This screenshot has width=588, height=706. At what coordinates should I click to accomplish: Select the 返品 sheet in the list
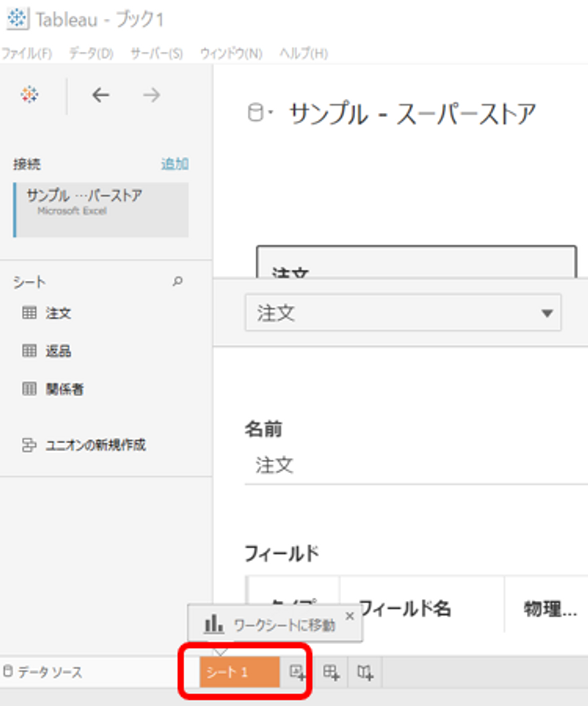58,351
